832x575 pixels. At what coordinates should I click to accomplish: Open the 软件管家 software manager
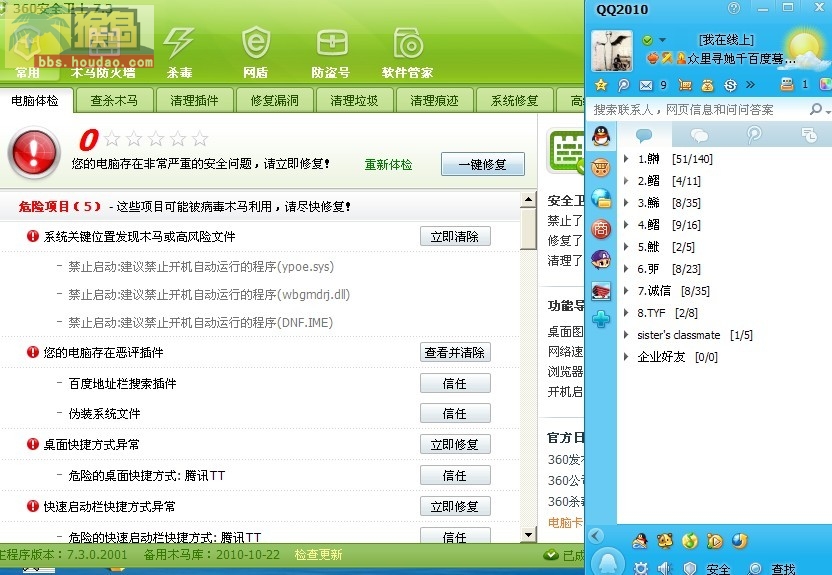[408, 53]
